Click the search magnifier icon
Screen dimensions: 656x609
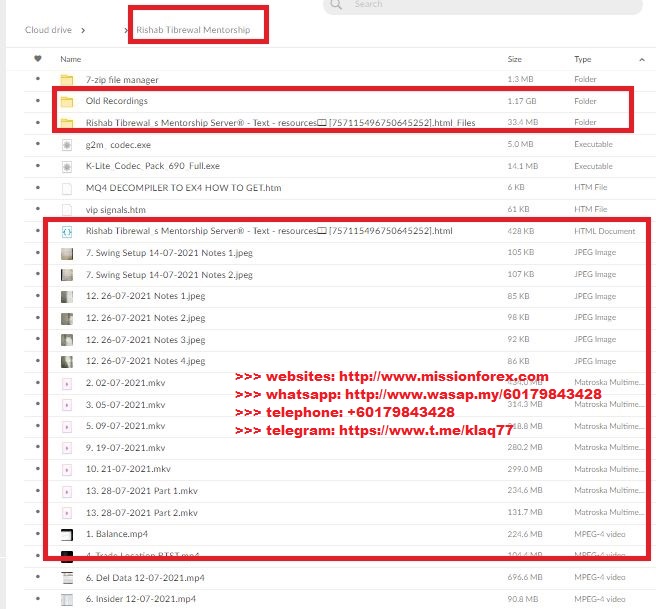click(x=336, y=5)
